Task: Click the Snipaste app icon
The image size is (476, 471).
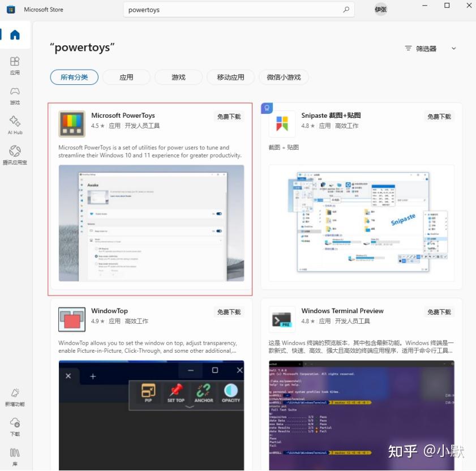Action: tap(282, 124)
